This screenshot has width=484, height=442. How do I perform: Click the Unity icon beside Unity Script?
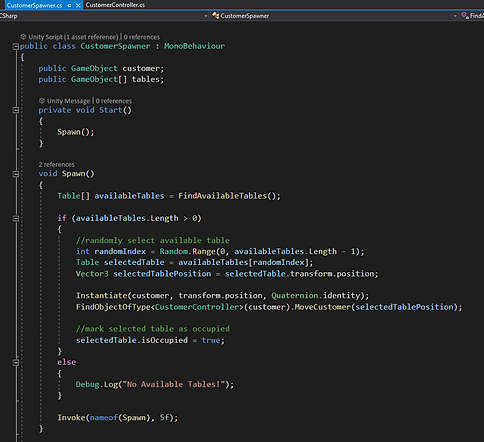pos(23,37)
